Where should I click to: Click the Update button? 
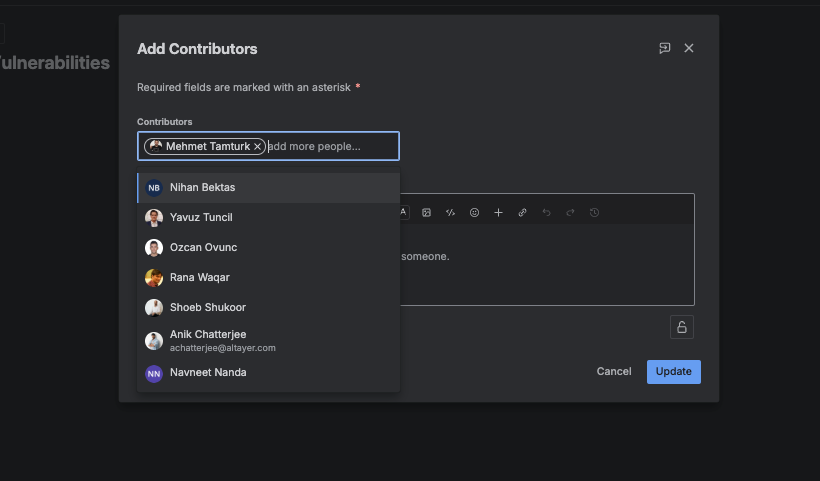[x=674, y=372]
